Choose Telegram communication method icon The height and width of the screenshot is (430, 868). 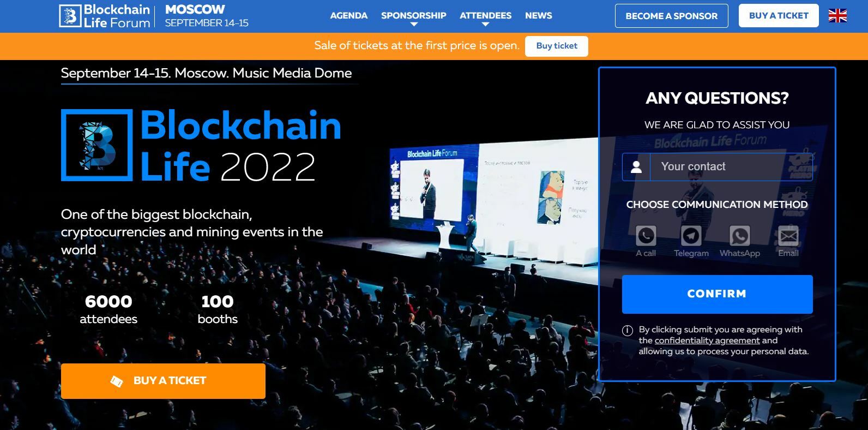[x=691, y=236]
